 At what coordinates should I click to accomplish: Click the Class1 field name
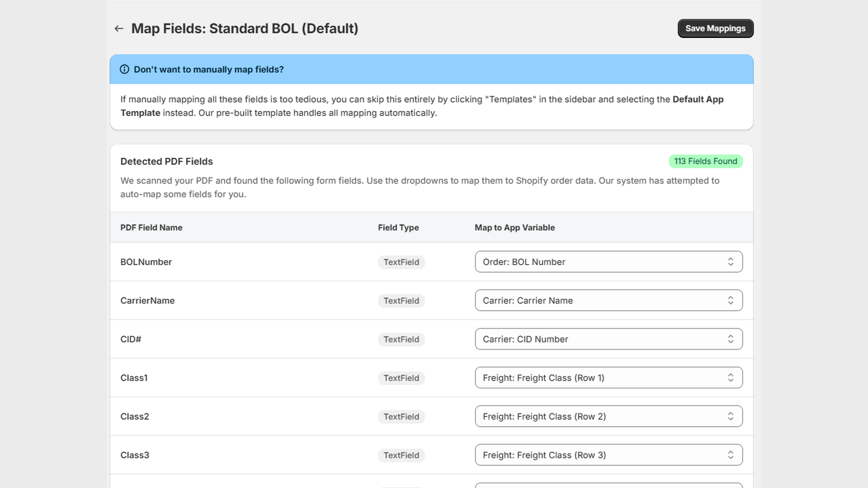[134, 378]
